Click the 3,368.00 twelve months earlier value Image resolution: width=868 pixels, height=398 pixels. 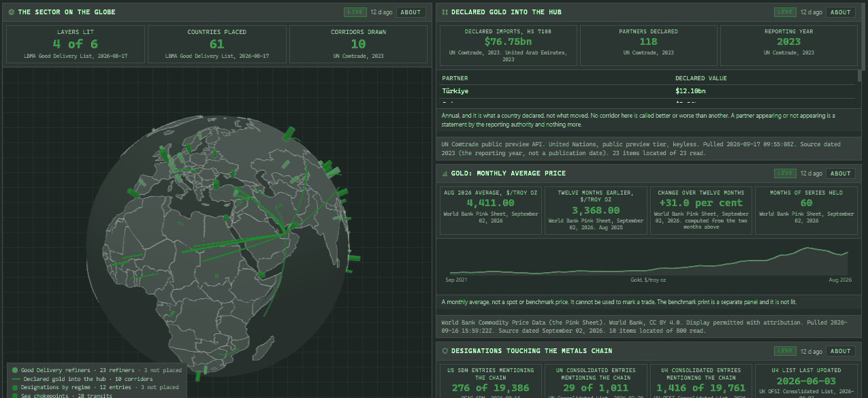pyautogui.click(x=596, y=210)
